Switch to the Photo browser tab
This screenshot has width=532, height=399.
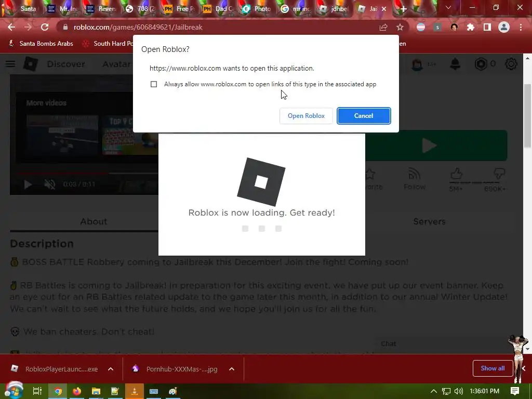tap(258, 9)
